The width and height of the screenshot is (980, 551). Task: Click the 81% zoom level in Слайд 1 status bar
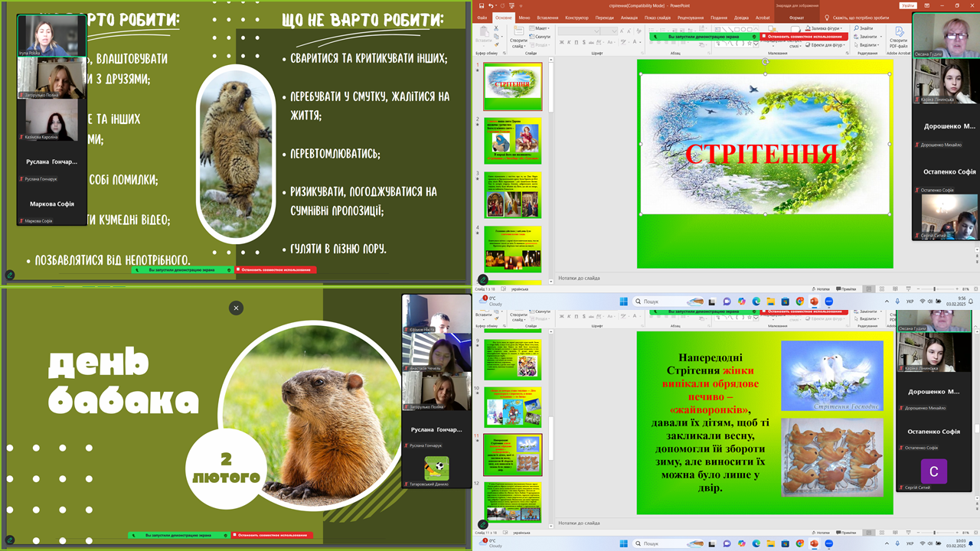pyautogui.click(x=965, y=289)
